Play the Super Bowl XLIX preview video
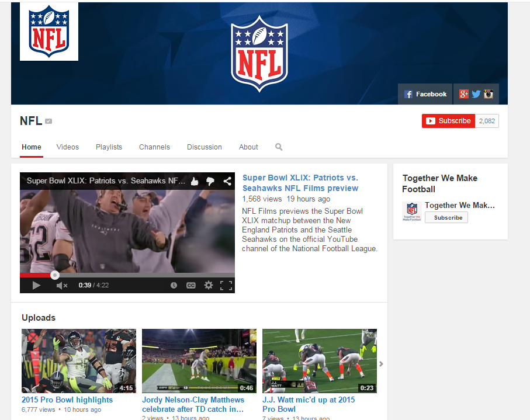Viewport: 530px width, 420px height. [36, 286]
